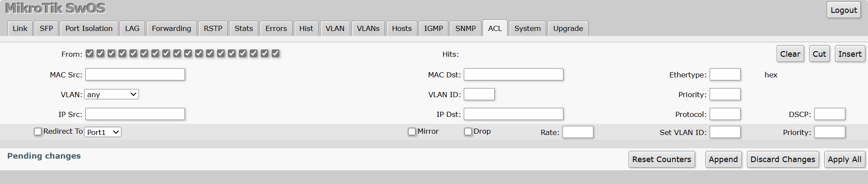Go to the RSTP tab
Screen dimensions: 868x184
[213, 28]
